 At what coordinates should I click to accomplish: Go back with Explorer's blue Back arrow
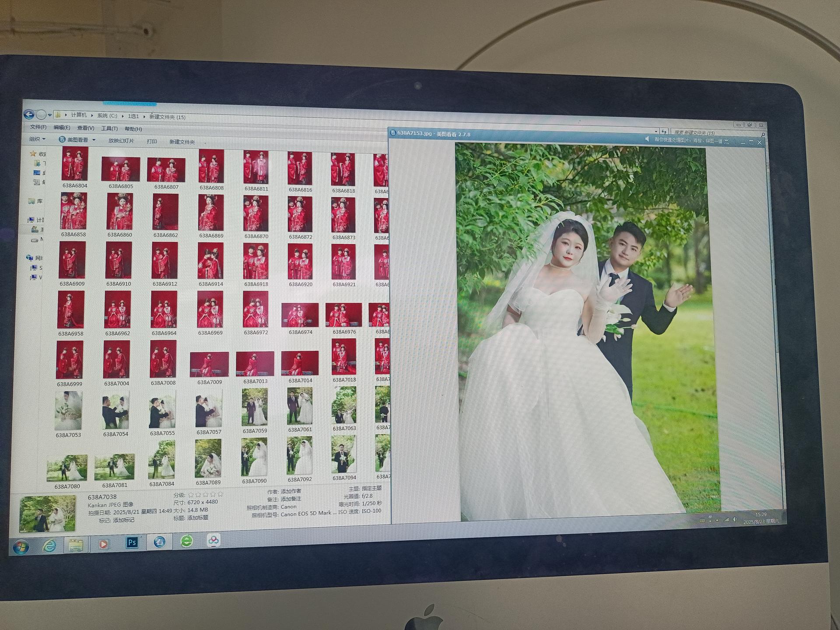29,115
